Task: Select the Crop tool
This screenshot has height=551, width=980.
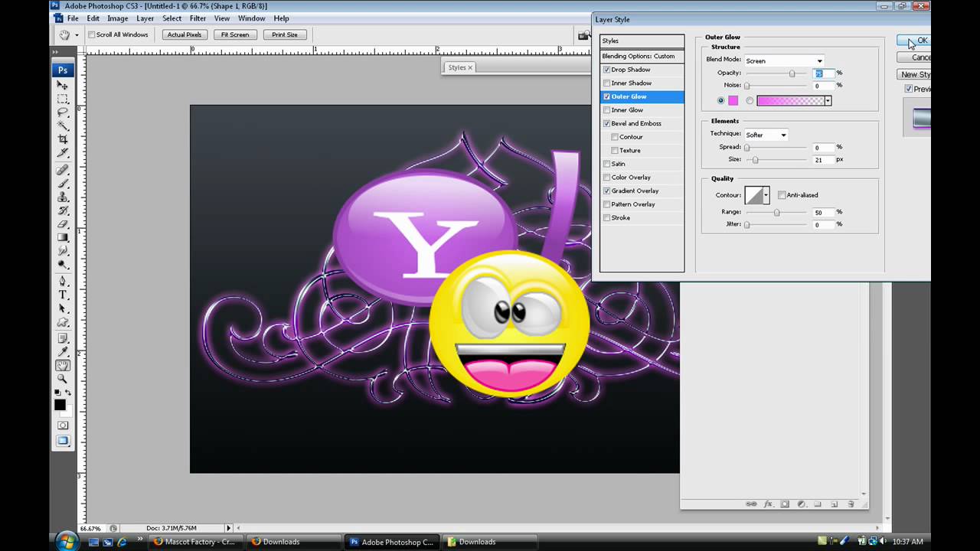Action: tap(63, 139)
